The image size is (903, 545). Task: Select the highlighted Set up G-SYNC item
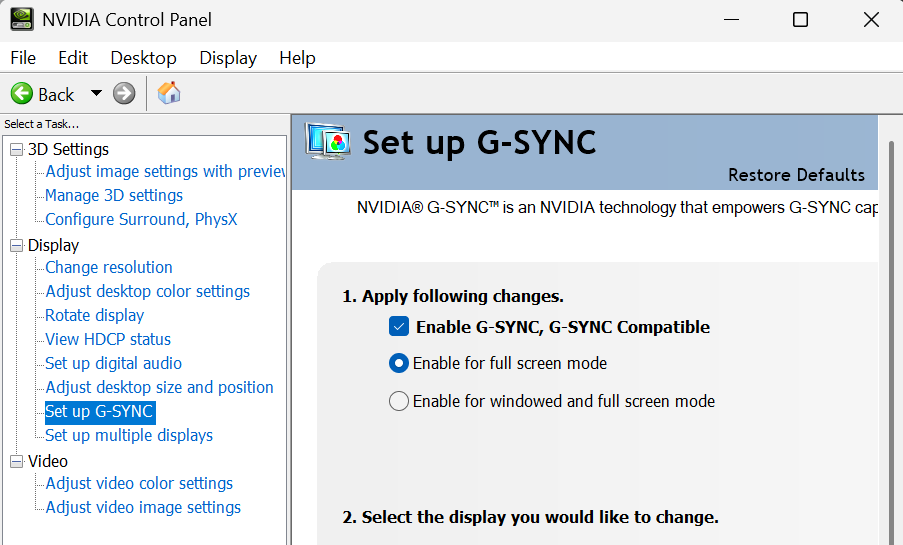tap(100, 412)
